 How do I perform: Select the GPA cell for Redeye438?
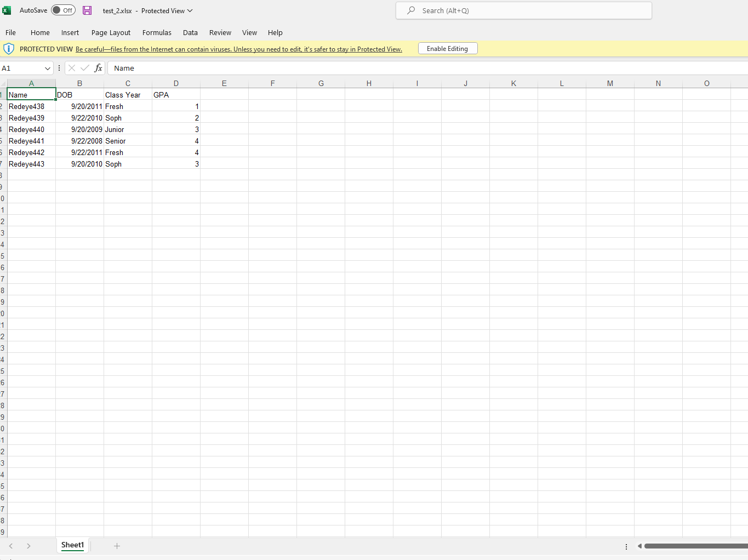point(176,106)
